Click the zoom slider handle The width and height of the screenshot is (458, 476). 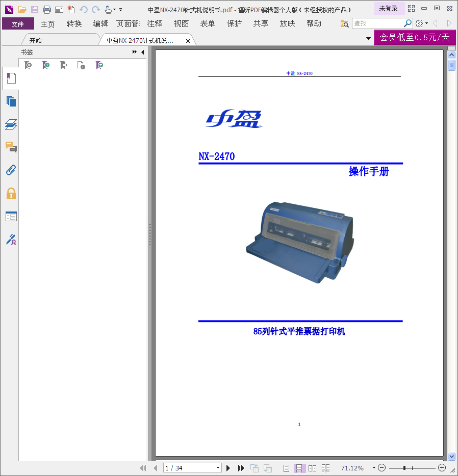point(404,468)
